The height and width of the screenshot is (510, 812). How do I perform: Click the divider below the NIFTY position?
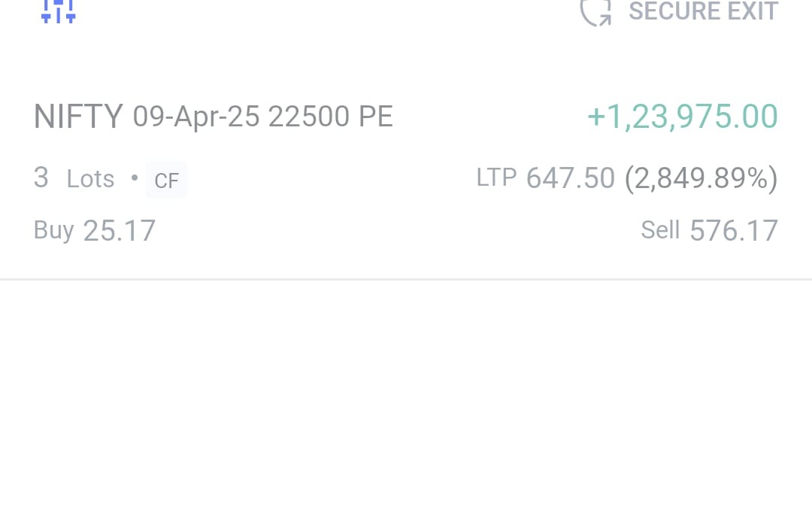406,279
